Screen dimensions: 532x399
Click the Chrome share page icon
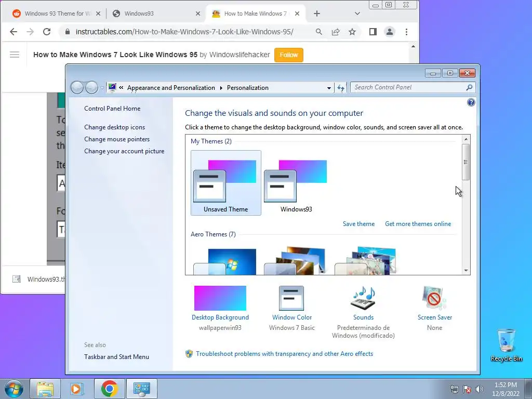[x=336, y=32]
